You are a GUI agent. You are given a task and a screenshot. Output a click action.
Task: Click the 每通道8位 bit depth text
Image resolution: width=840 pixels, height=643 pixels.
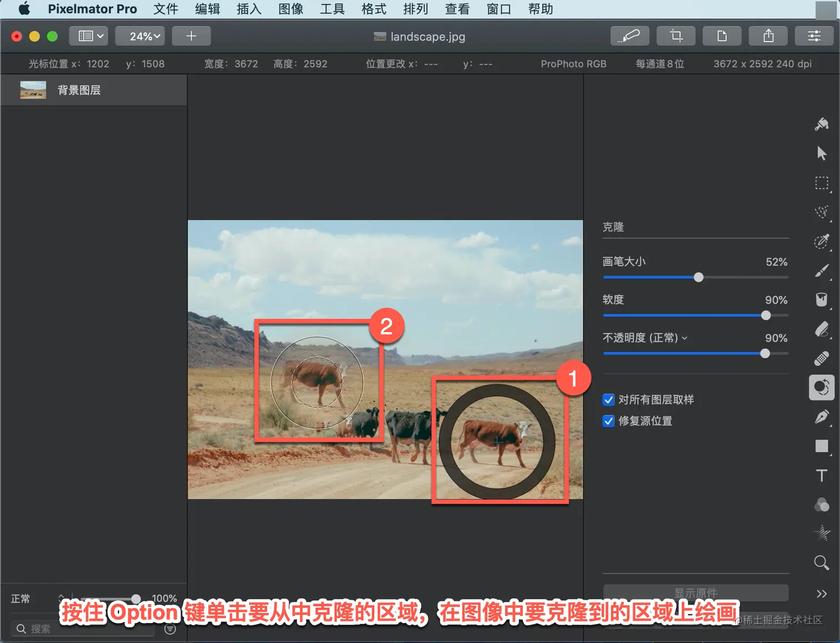click(x=660, y=64)
